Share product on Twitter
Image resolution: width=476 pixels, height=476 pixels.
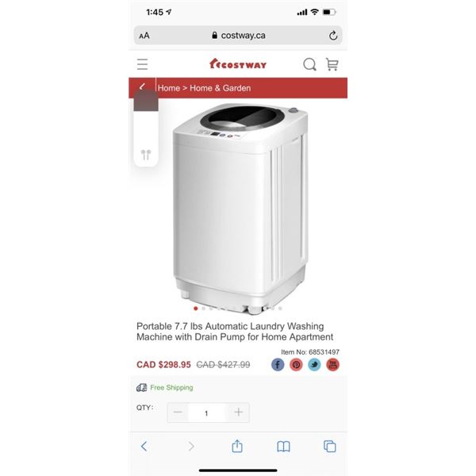(314, 365)
